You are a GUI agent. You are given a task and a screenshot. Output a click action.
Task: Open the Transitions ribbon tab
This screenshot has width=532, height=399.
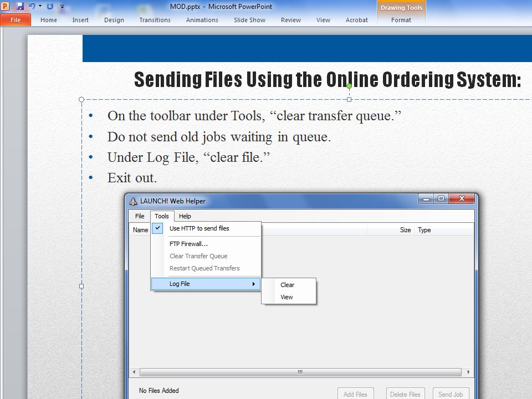[155, 20]
